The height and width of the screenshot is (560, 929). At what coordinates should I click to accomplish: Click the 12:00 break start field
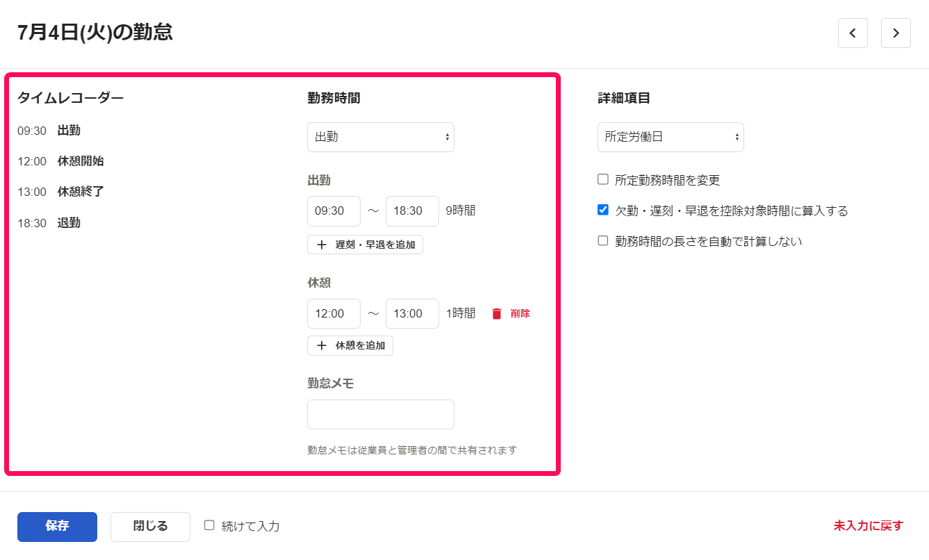(x=334, y=313)
